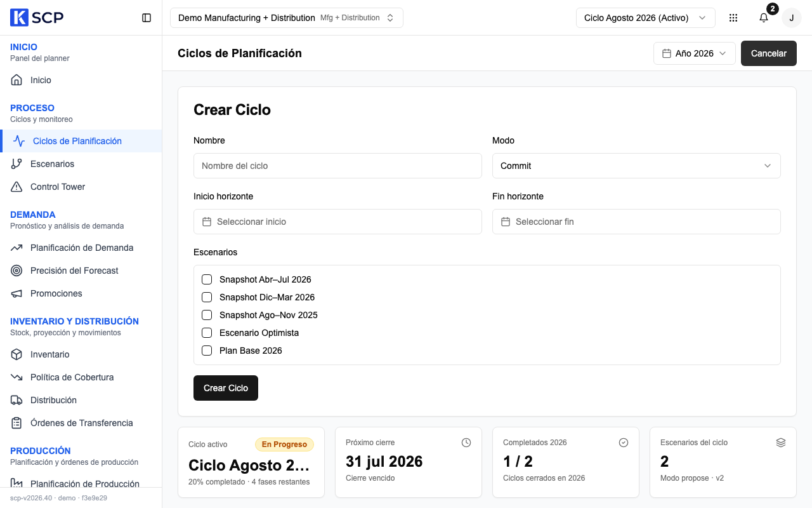Click the clock icon on Próximo cierre card
Screen dimensions: 812x508
[466, 443]
